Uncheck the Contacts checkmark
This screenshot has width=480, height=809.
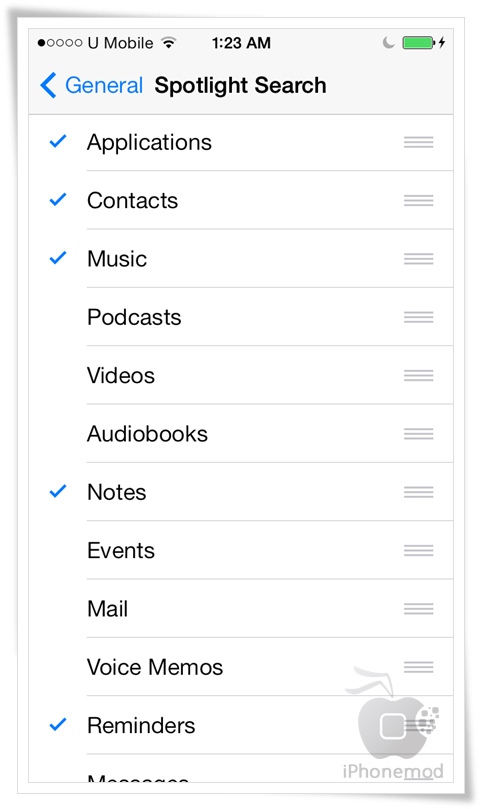(x=58, y=199)
